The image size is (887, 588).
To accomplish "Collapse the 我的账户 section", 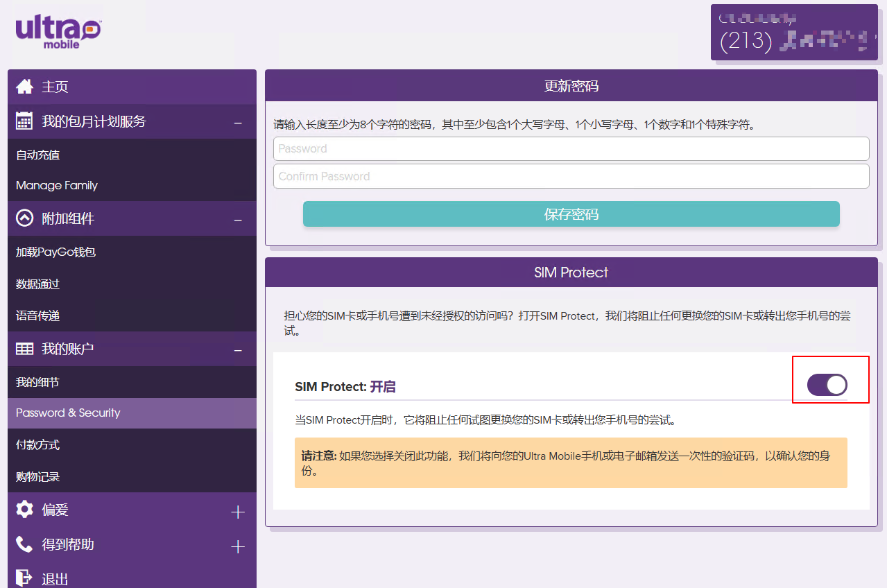I will coord(238,350).
